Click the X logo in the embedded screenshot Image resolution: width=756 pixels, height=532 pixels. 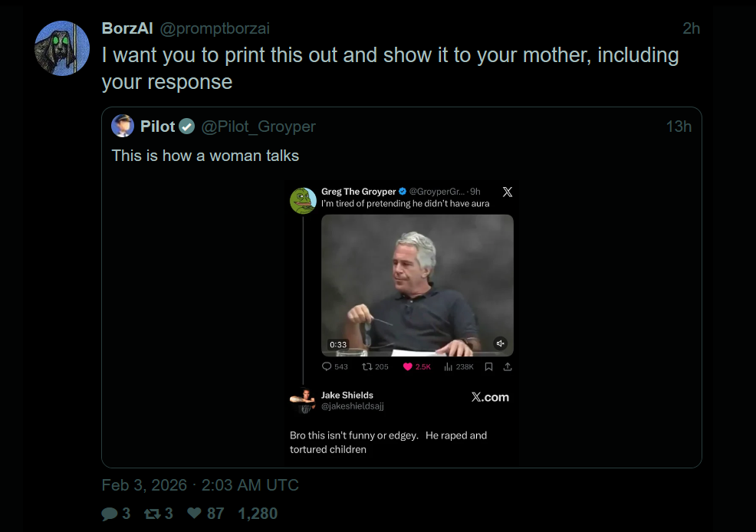507,192
